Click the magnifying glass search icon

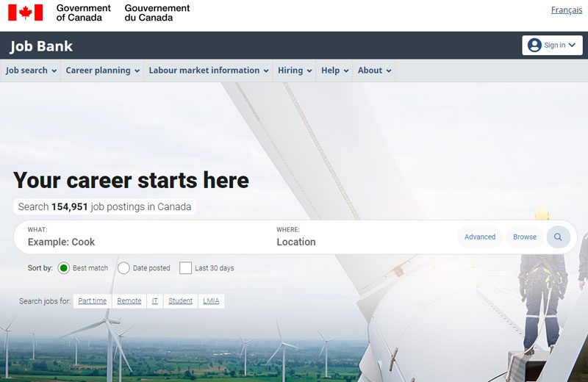[x=558, y=237]
